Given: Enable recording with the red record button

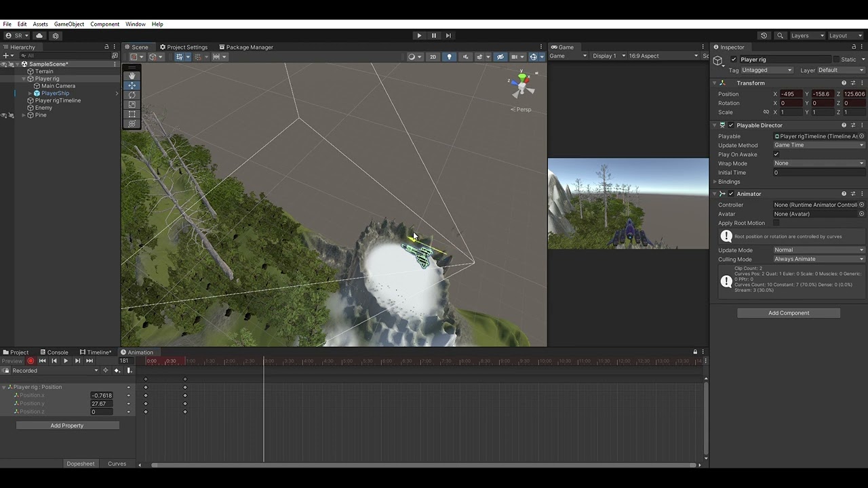Looking at the screenshot, I should (30, 361).
